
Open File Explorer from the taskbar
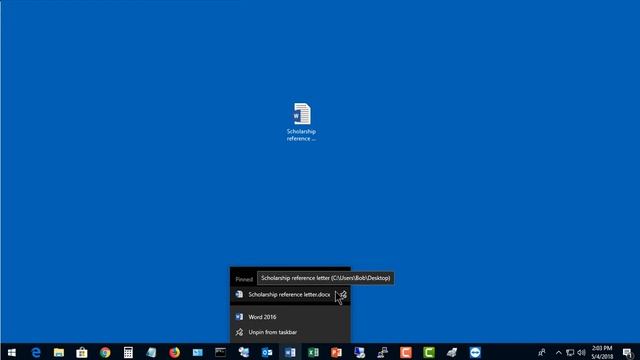coord(59,352)
